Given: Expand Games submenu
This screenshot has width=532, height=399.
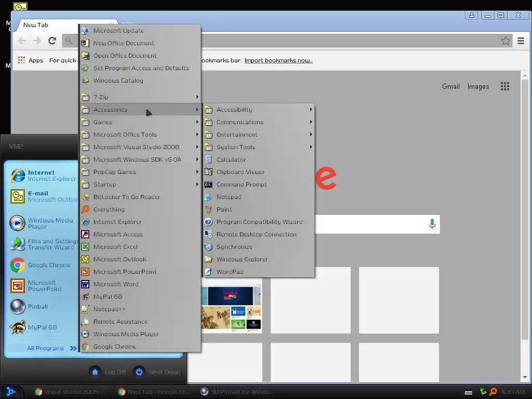Looking at the screenshot, I should (x=140, y=122).
